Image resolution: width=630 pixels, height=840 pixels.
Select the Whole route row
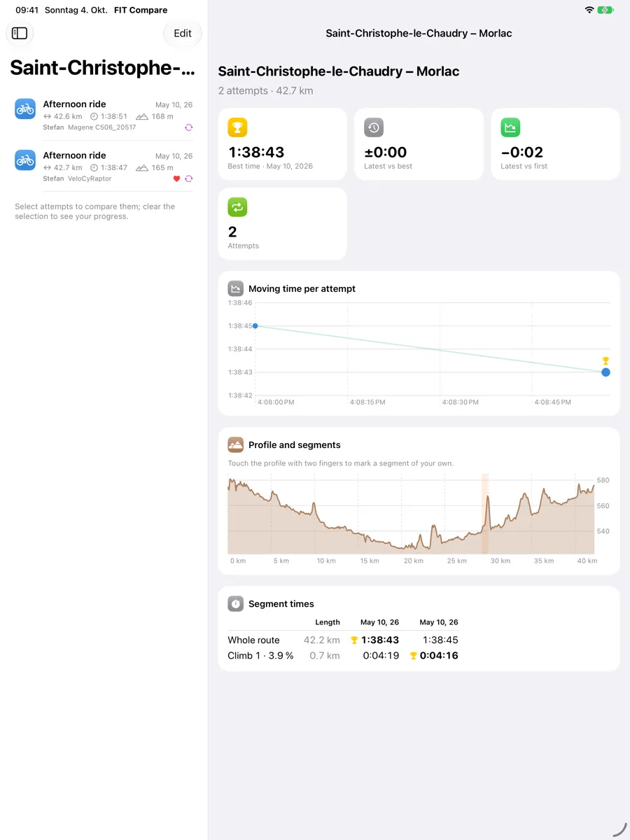tap(419, 640)
